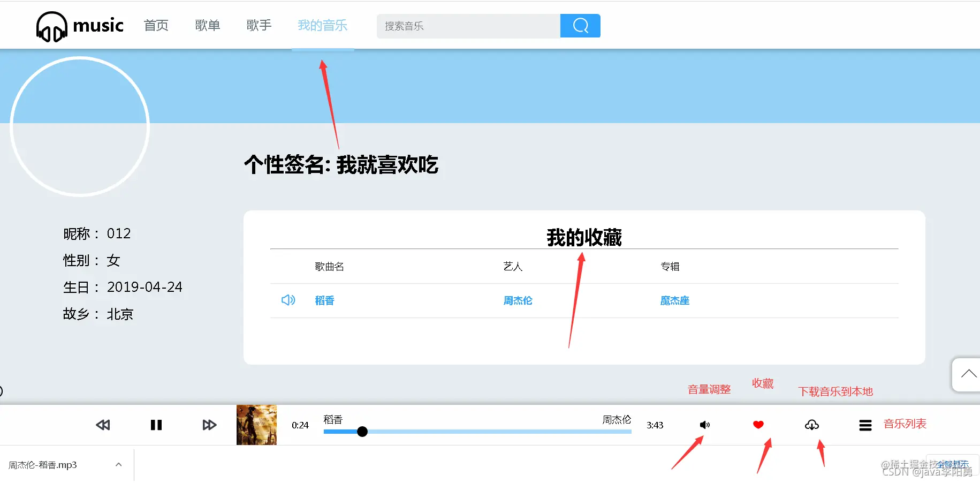The width and height of the screenshot is (980, 483).
Task: Open the 首页 tab
Action: point(156,25)
